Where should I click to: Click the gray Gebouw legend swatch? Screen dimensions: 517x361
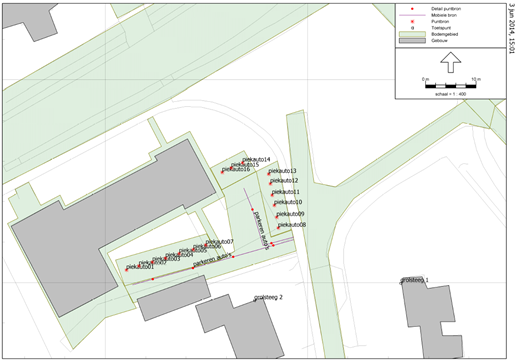(x=412, y=41)
